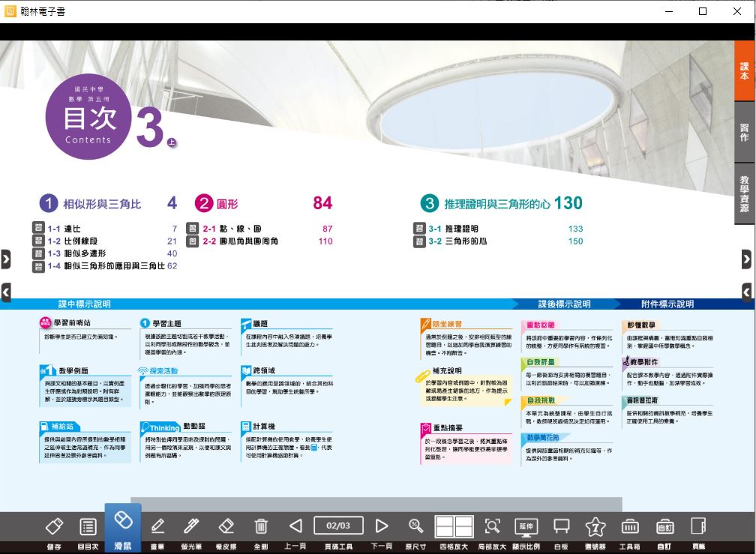
Task: Click the 習 icon beside 2-1 點、線、圓
Action: click(192, 229)
